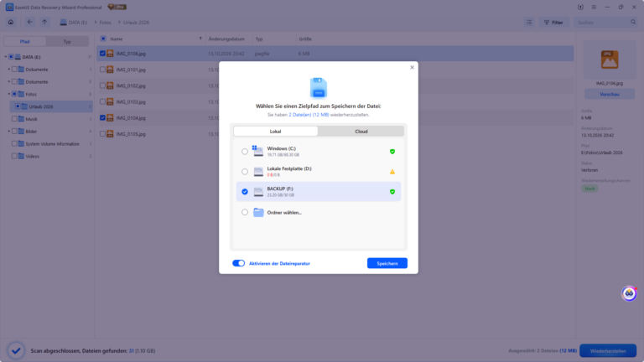
Task: Select BACKUP (F:) radio button
Action: pos(245,192)
